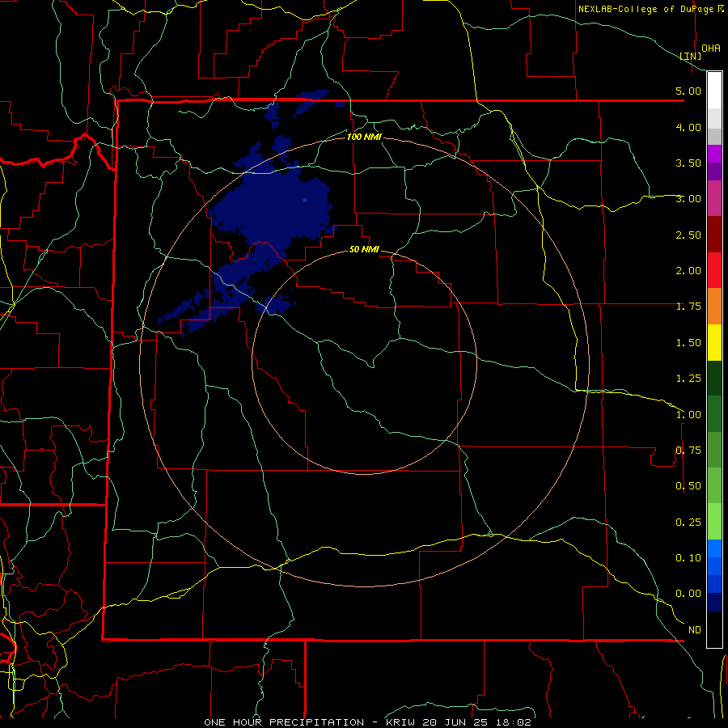Image resolution: width=728 pixels, height=728 pixels.
Task: Pick the dark purple legend swatch
Action: tap(714, 171)
